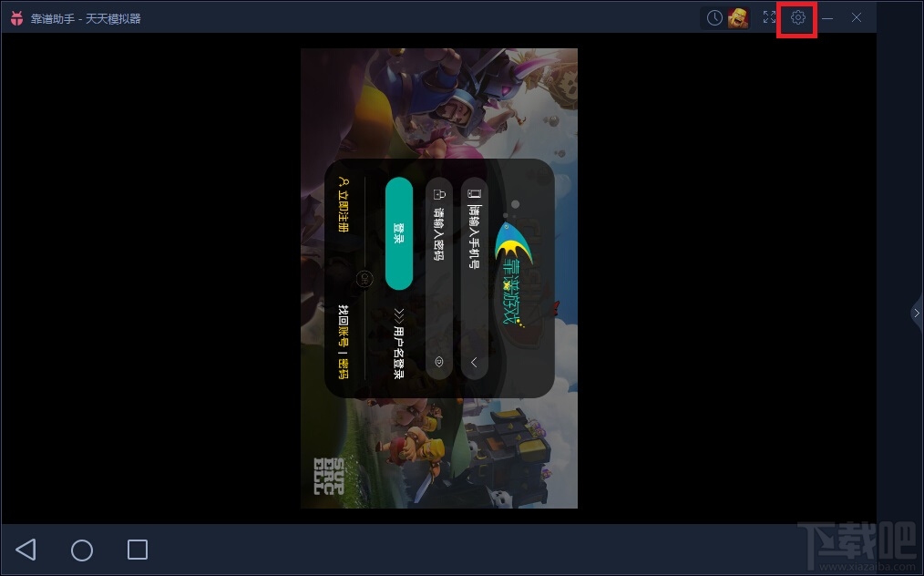Expand the phone number account dropdown arrow
This screenshot has width=924, height=576.
[x=474, y=362]
